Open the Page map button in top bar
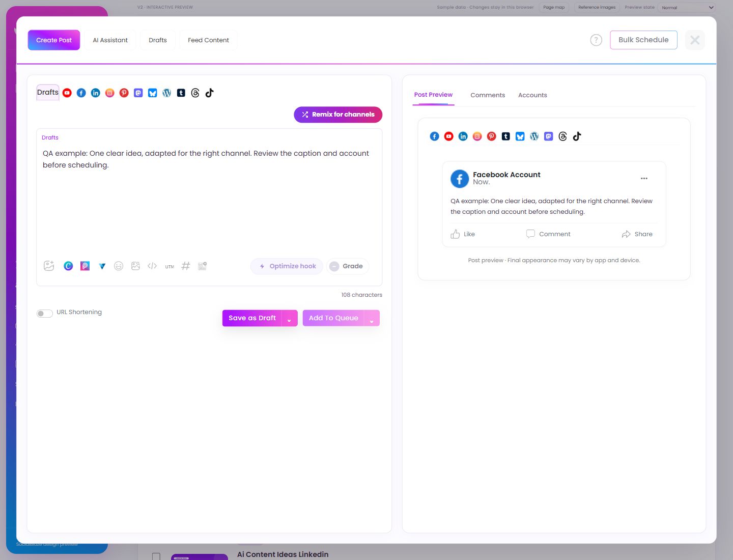The image size is (733, 560). 554,7
